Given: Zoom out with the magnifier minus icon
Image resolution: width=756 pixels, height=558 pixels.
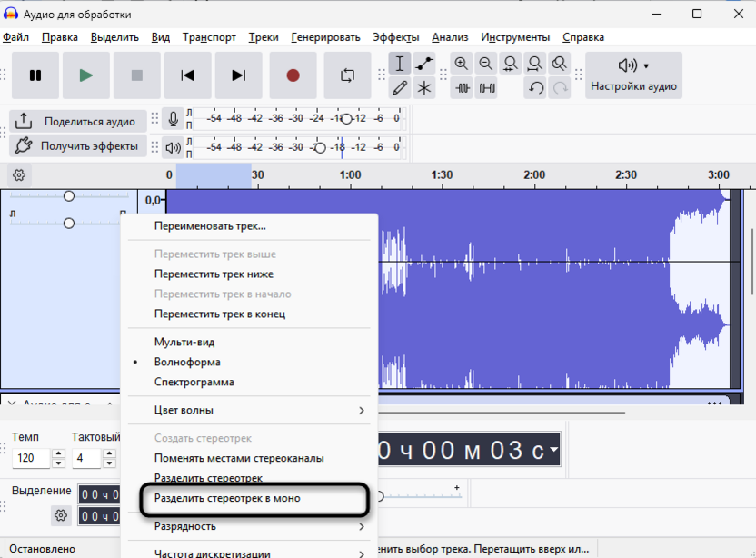Looking at the screenshot, I should point(486,64).
